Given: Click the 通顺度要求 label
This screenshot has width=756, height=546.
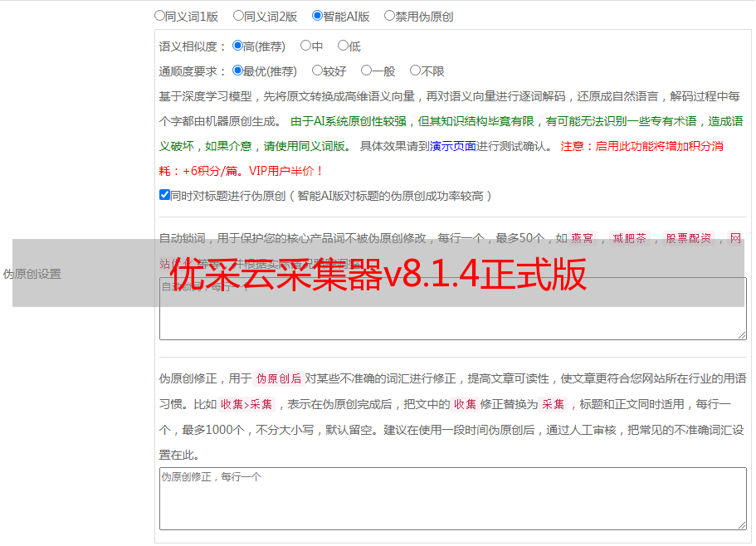Looking at the screenshot, I should pyautogui.click(x=192, y=72).
